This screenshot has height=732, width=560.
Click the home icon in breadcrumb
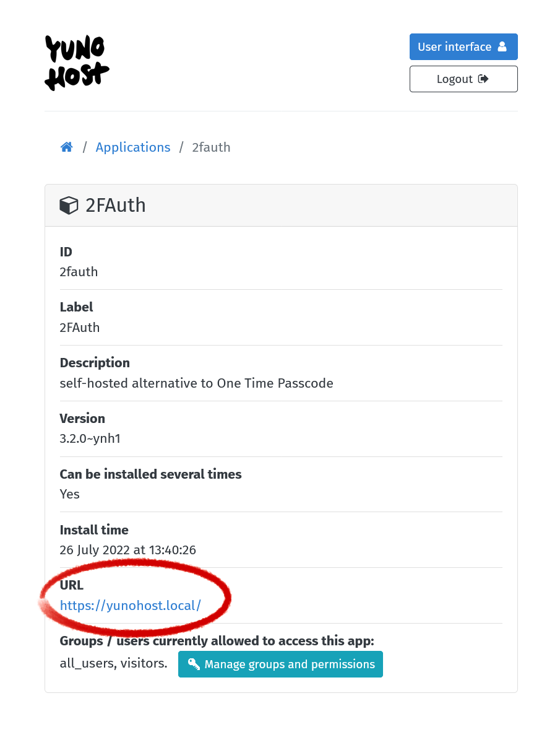pos(67,147)
